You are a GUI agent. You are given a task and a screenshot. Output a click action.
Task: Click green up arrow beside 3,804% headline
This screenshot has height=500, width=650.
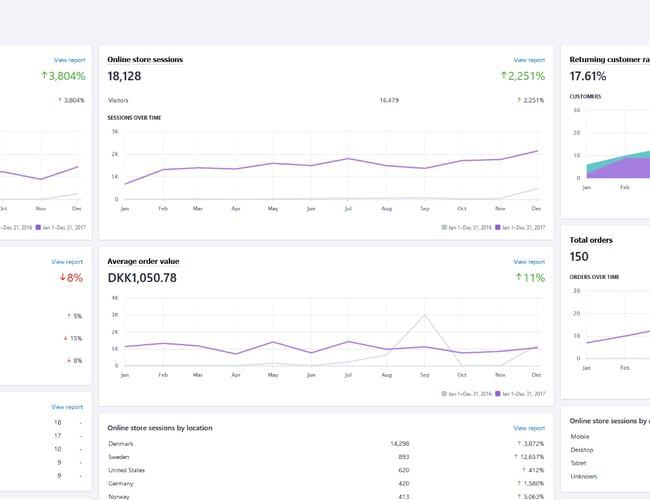45,76
